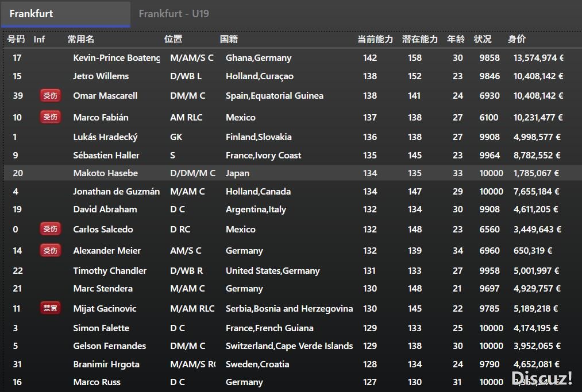Screen dimensions: 582x392
Task: Select player Marc Stendera
Action: pos(103,289)
